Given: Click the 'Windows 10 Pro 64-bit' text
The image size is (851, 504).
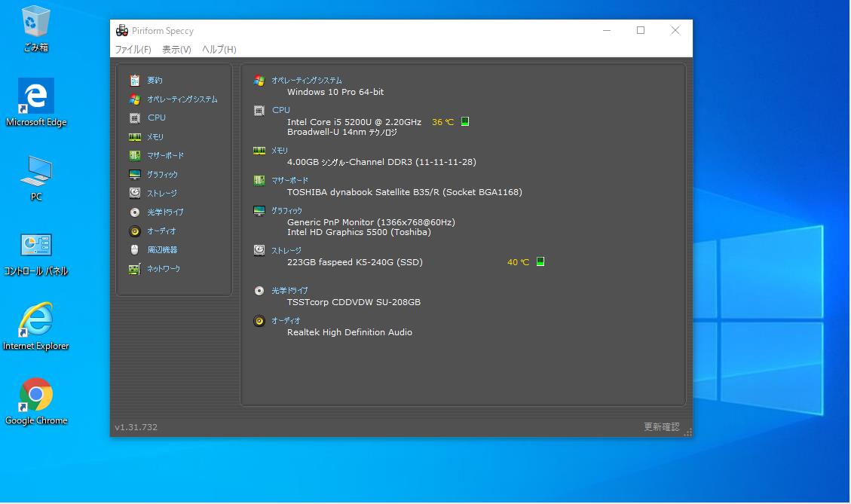Looking at the screenshot, I should coord(335,92).
